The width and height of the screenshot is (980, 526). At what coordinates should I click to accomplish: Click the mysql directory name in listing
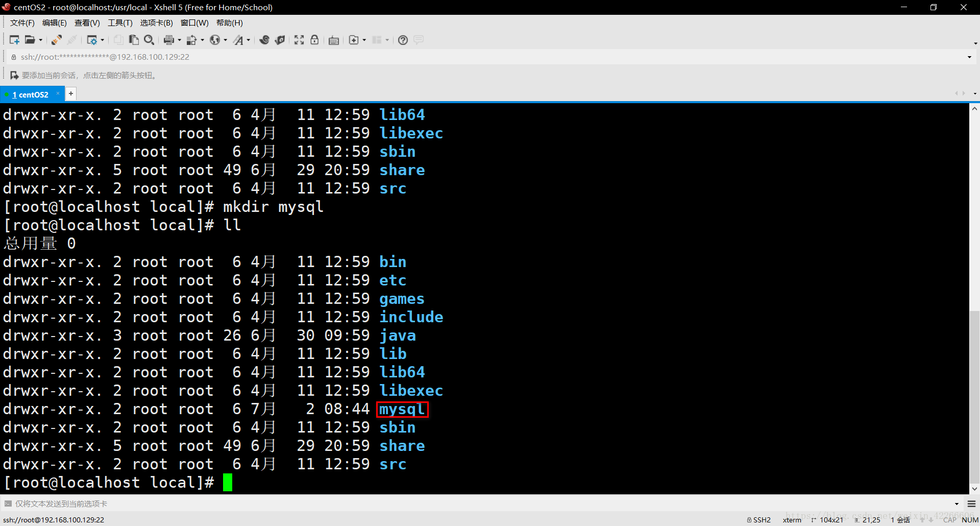point(402,409)
